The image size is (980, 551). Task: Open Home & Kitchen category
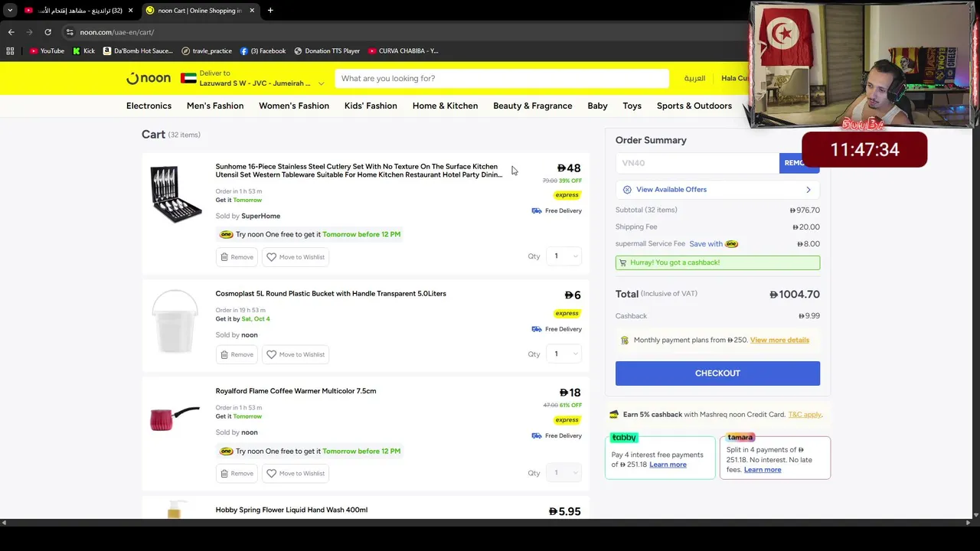[x=445, y=106]
